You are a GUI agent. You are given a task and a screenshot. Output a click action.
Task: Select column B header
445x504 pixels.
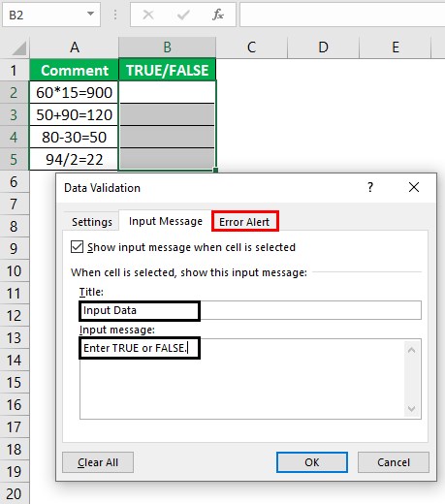(x=167, y=47)
